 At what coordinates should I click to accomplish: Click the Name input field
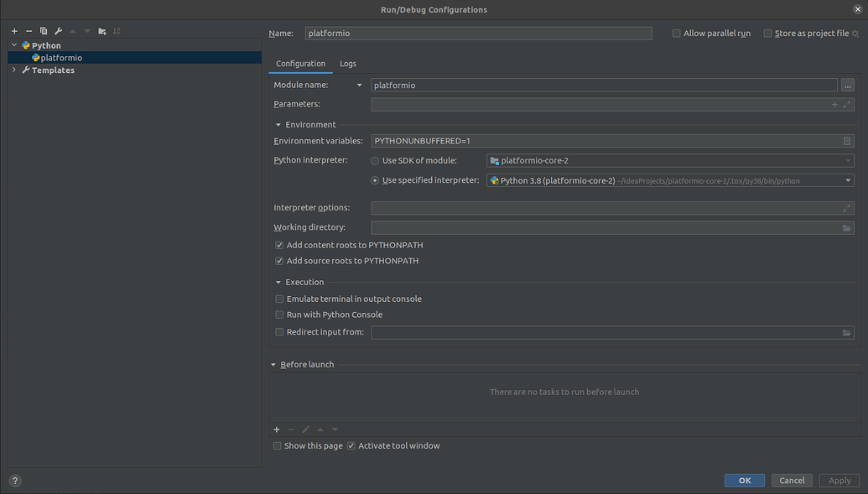point(478,34)
